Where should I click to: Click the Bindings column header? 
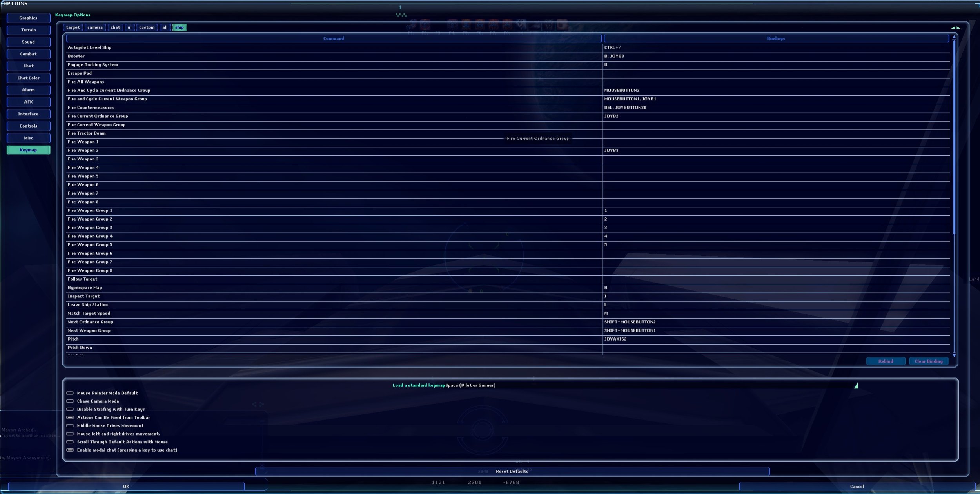pos(776,38)
